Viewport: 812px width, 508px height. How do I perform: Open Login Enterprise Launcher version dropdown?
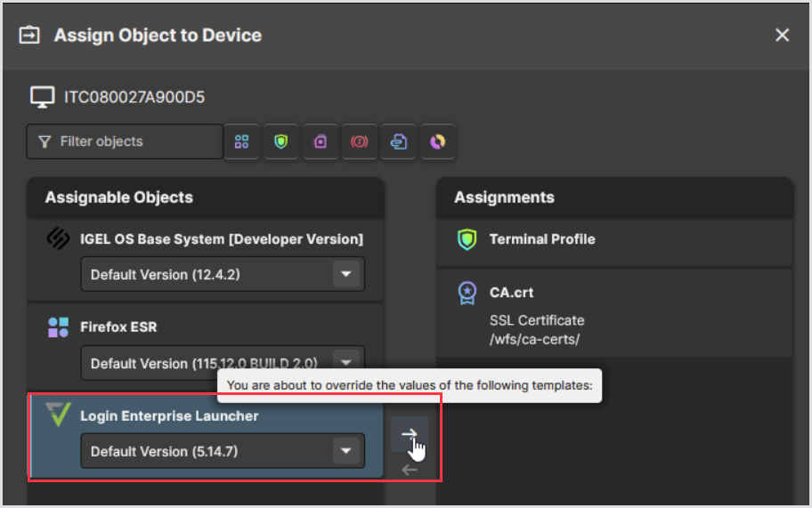click(x=346, y=452)
